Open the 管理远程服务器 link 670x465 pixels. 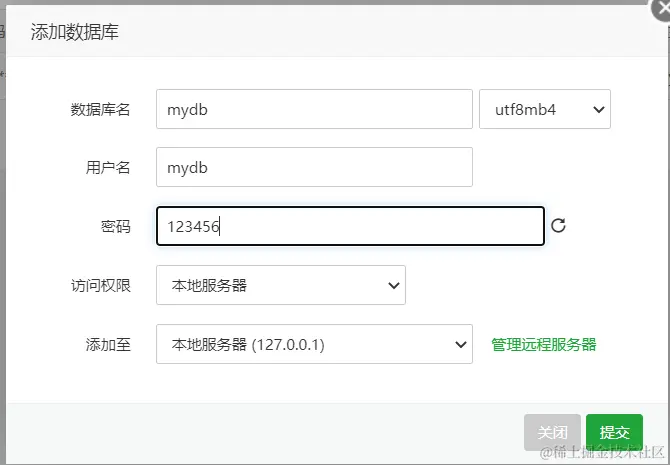pyautogui.click(x=544, y=344)
